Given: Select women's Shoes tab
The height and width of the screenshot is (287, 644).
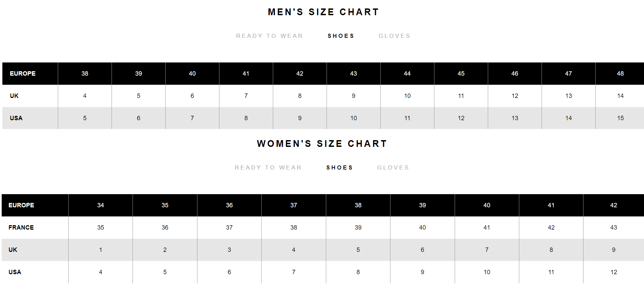Looking at the screenshot, I should pos(339,167).
